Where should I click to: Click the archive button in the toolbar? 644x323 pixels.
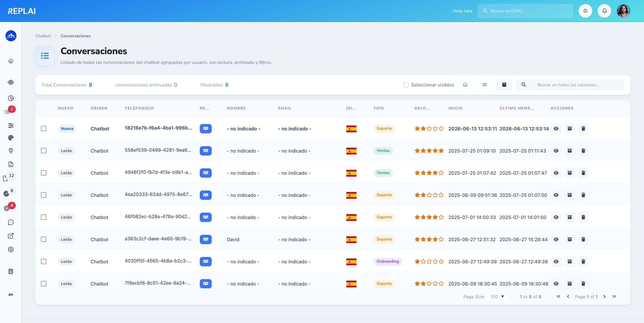(504, 85)
